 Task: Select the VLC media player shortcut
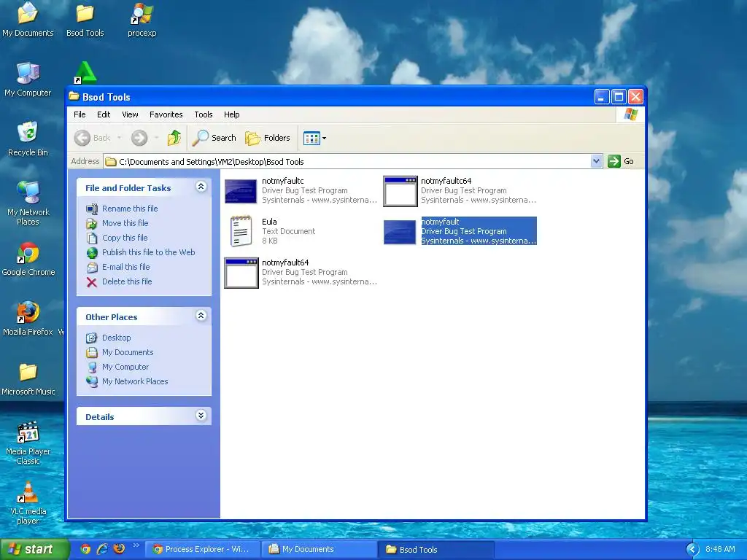point(28,503)
